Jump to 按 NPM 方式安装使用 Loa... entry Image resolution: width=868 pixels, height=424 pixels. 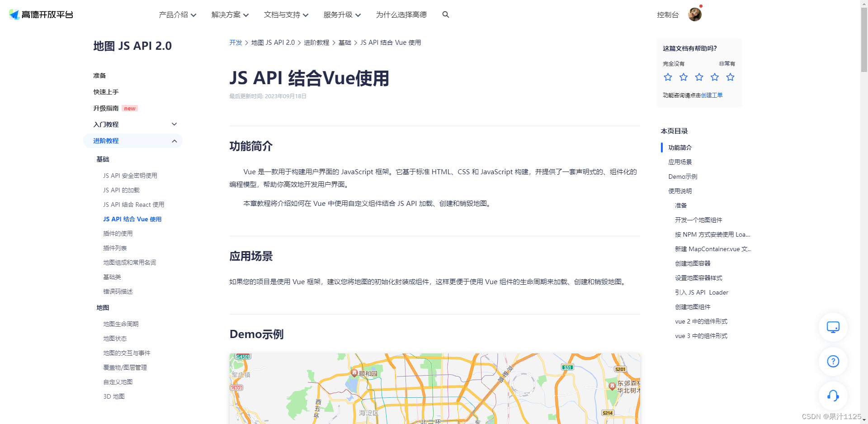(x=712, y=234)
